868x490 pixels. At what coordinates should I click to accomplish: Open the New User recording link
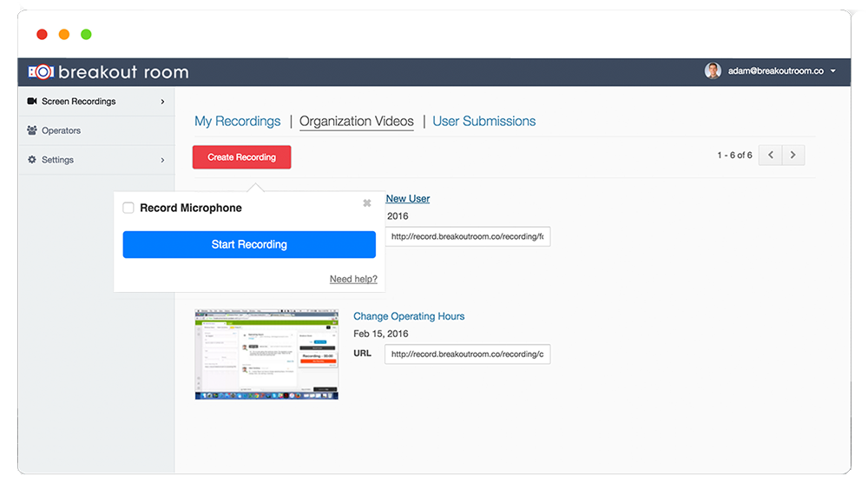coord(408,198)
